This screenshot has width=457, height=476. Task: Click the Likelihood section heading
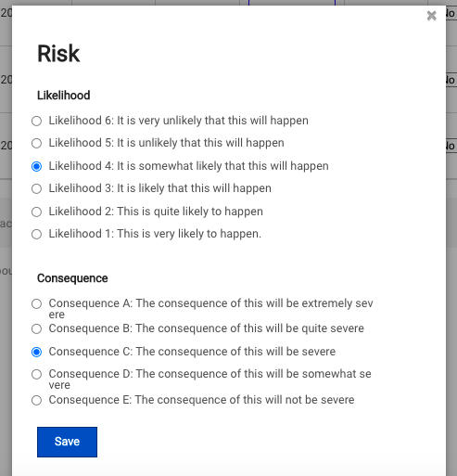64,96
